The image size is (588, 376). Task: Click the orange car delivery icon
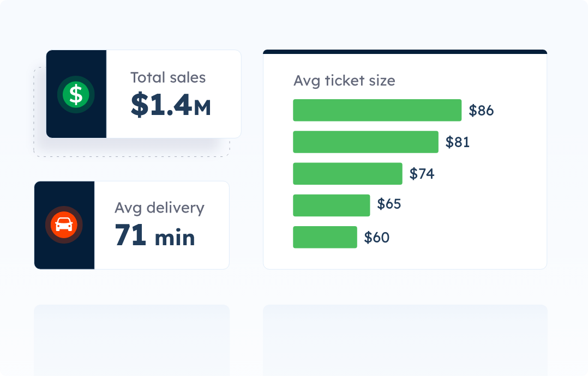(64, 225)
